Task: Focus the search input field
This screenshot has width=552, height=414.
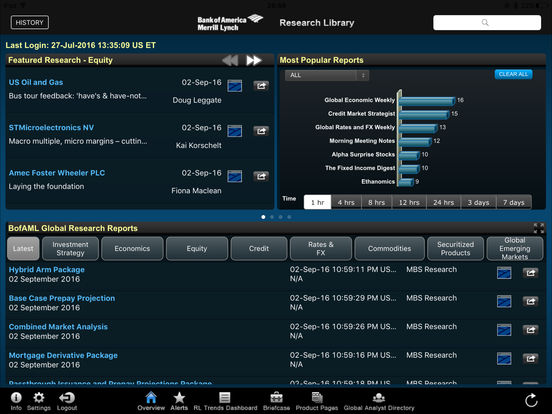Action: (x=487, y=23)
